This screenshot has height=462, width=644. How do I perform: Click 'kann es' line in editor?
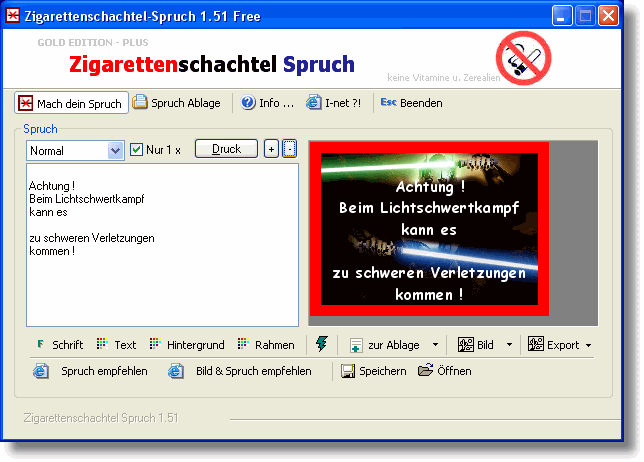tap(48, 212)
